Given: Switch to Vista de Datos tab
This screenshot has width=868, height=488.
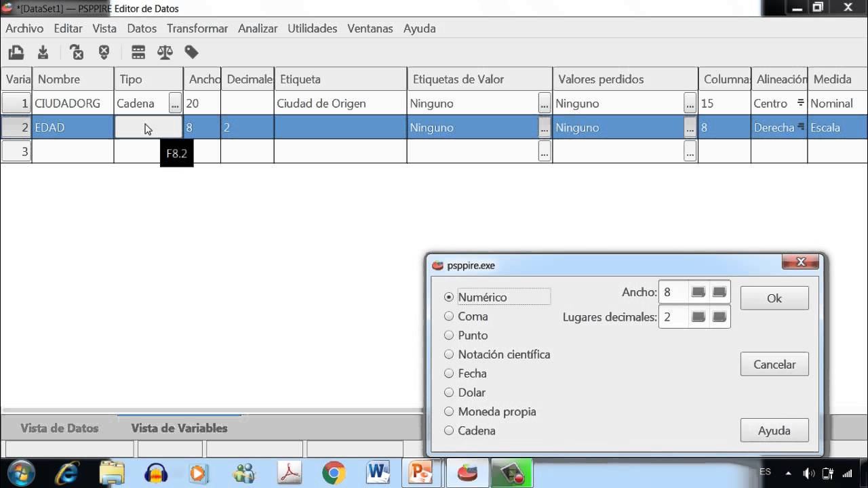Looking at the screenshot, I should pyautogui.click(x=60, y=428).
